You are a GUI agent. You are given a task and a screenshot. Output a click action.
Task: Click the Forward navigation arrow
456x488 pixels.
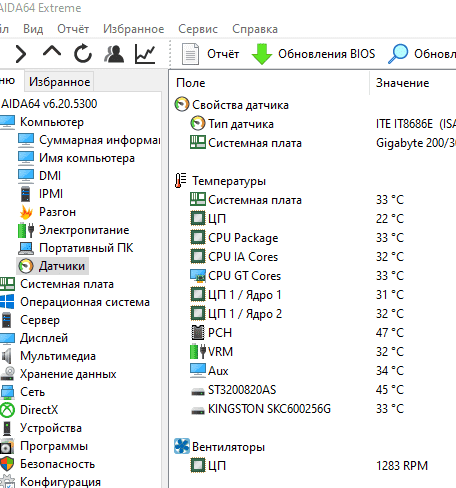[21, 54]
